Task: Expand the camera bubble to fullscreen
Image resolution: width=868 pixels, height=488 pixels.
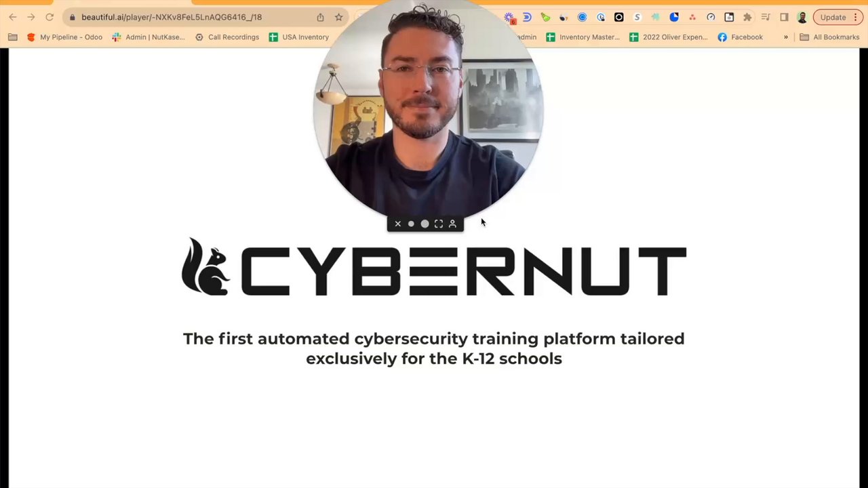Action: coord(439,224)
